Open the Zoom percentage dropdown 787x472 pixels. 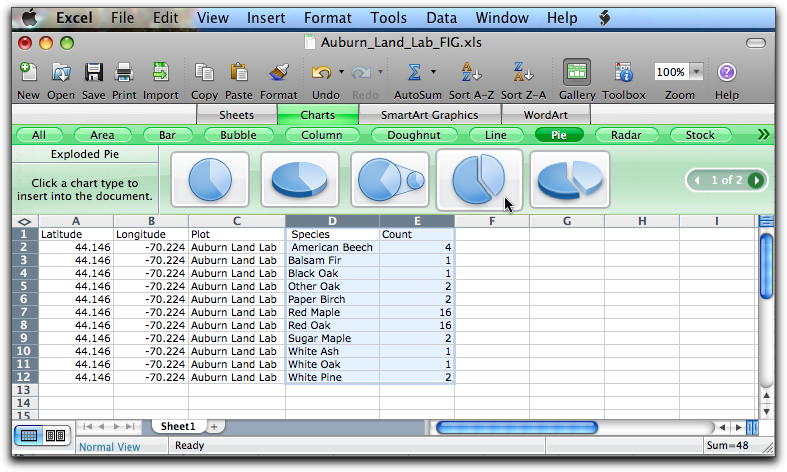[x=696, y=72]
